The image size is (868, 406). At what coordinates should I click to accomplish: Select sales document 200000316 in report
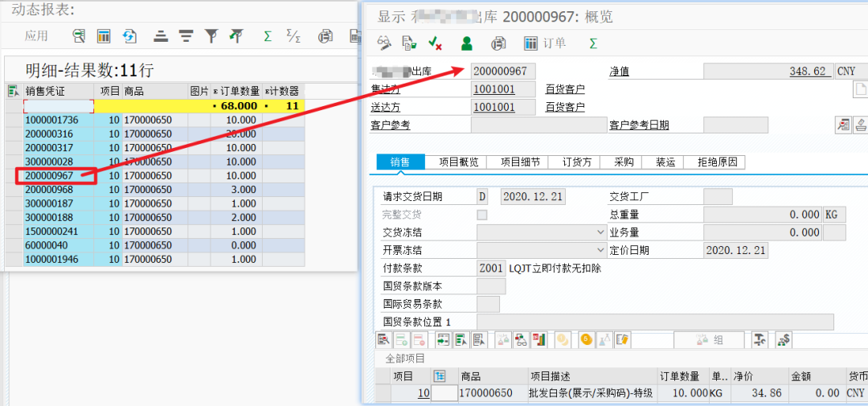click(x=59, y=134)
